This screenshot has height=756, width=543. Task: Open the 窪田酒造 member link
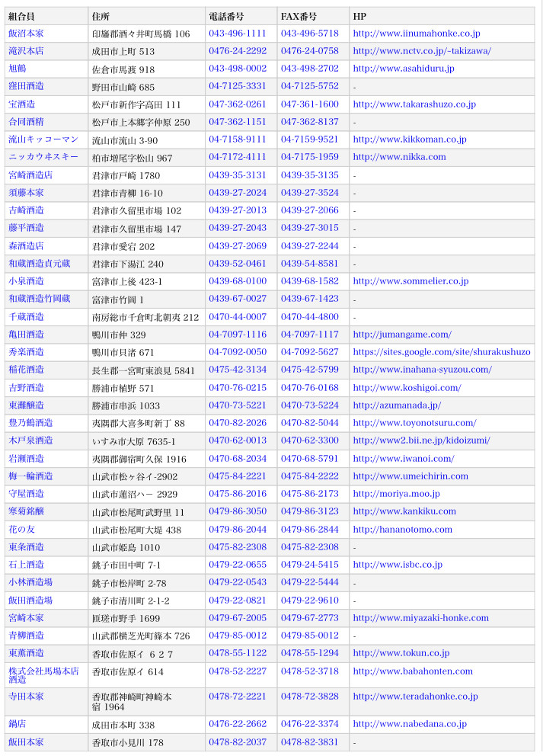(x=26, y=86)
